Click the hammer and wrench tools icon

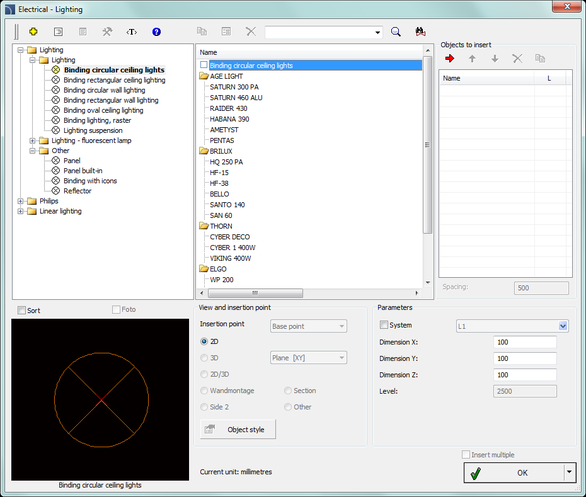tap(107, 32)
